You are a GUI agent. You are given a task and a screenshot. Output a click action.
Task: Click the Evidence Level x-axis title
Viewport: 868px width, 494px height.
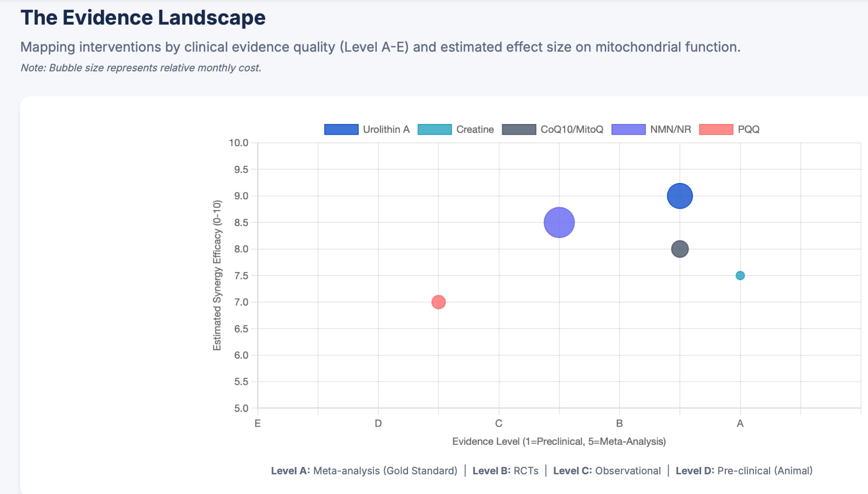point(559,441)
